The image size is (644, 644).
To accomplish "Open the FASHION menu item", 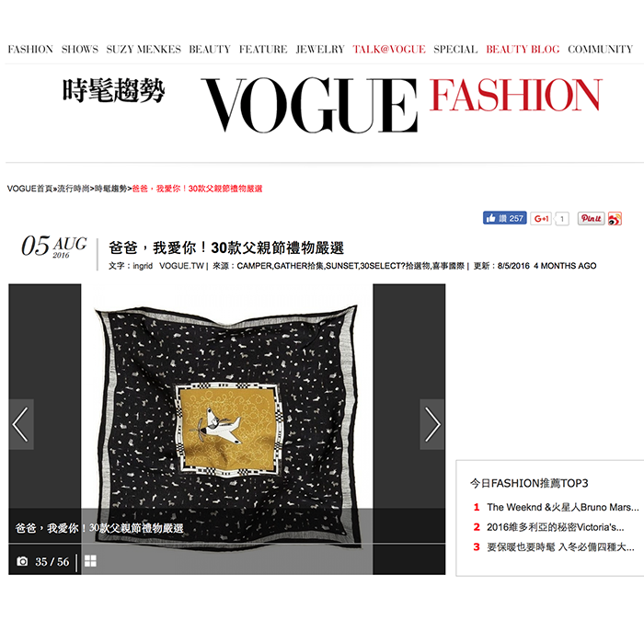I will click(30, 50).
